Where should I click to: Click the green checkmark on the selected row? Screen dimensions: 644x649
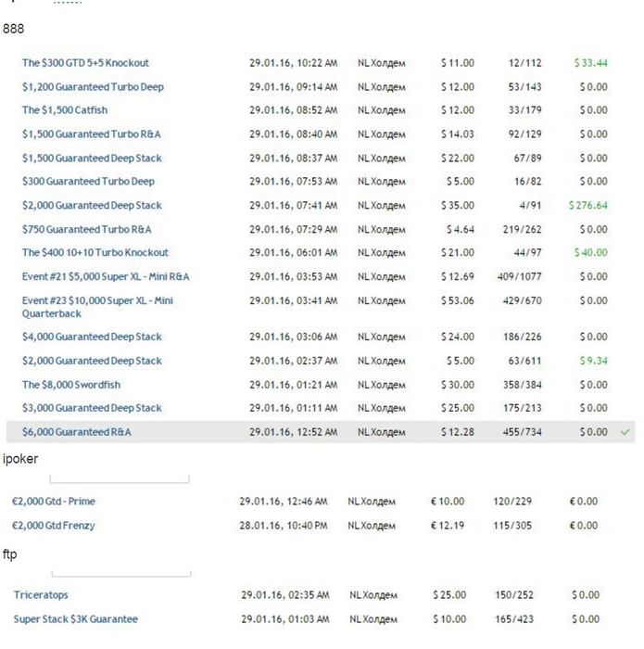coord(625,431)
